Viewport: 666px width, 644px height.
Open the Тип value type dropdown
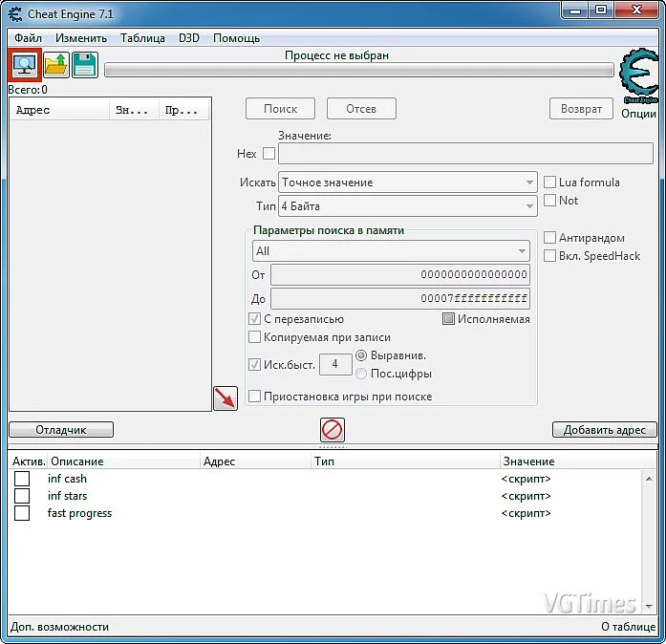click(x=408, y=206)
